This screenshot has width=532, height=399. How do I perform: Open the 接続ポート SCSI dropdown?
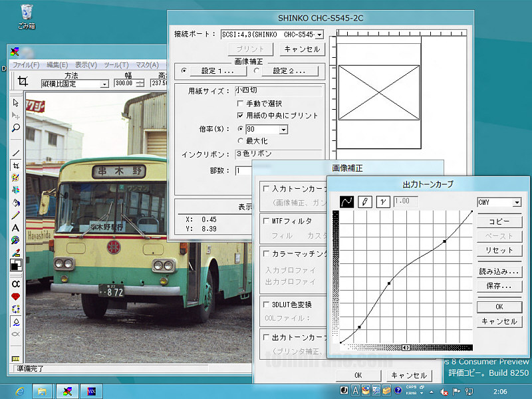tap(319, 34)
